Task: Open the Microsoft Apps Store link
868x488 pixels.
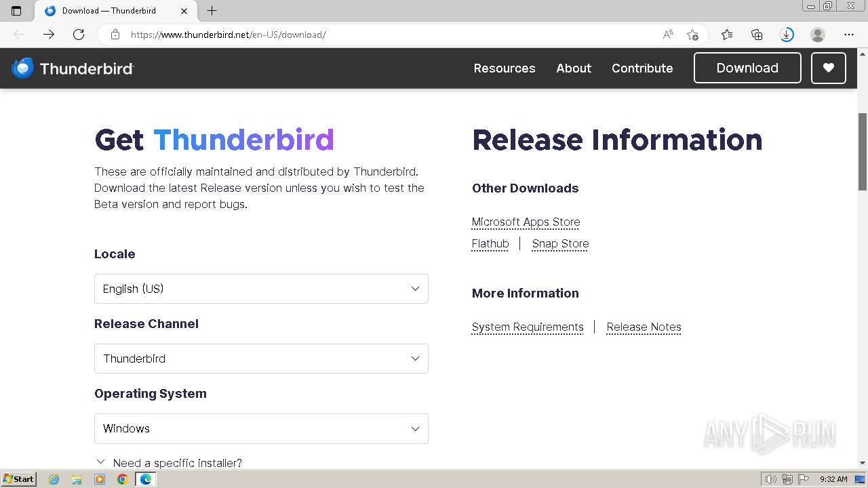Action: [526, 222]
